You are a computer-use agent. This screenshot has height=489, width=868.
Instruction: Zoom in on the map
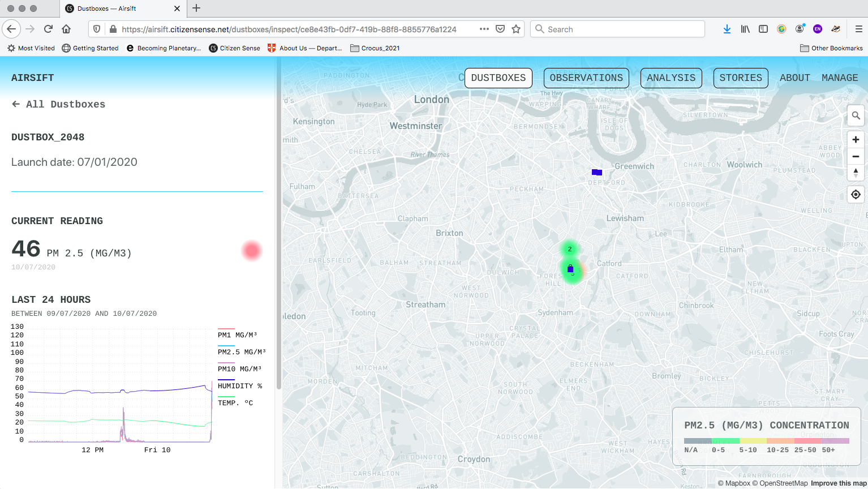[x=856, y=140]
